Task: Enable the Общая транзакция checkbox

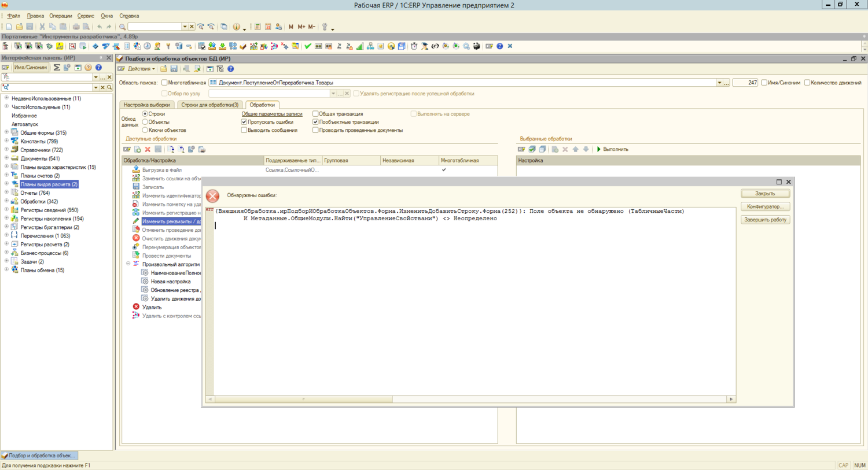Action: (x=315, y=114)
